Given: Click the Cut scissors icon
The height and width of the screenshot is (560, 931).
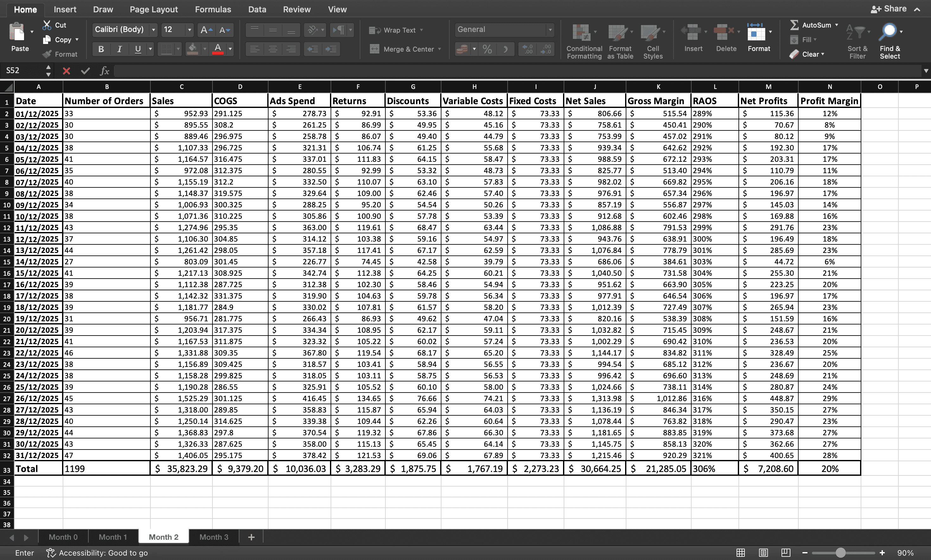Looking at the screenshot, I should coord(47,25).
